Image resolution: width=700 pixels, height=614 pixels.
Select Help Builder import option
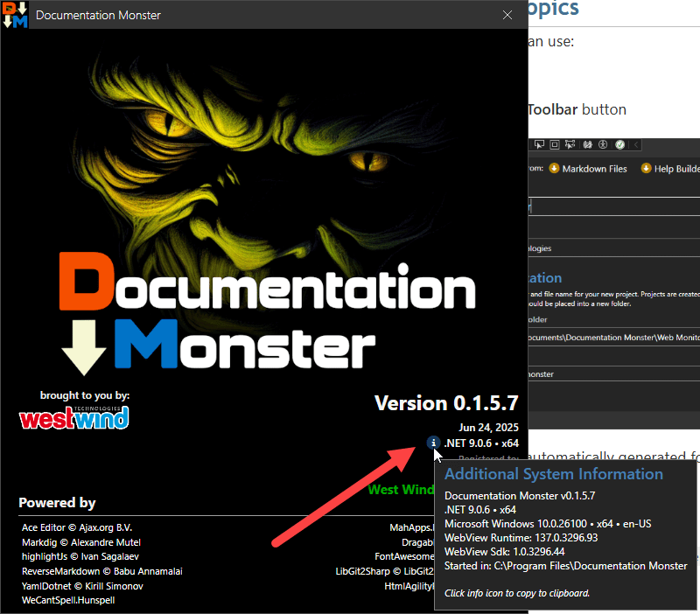[676, 169]
